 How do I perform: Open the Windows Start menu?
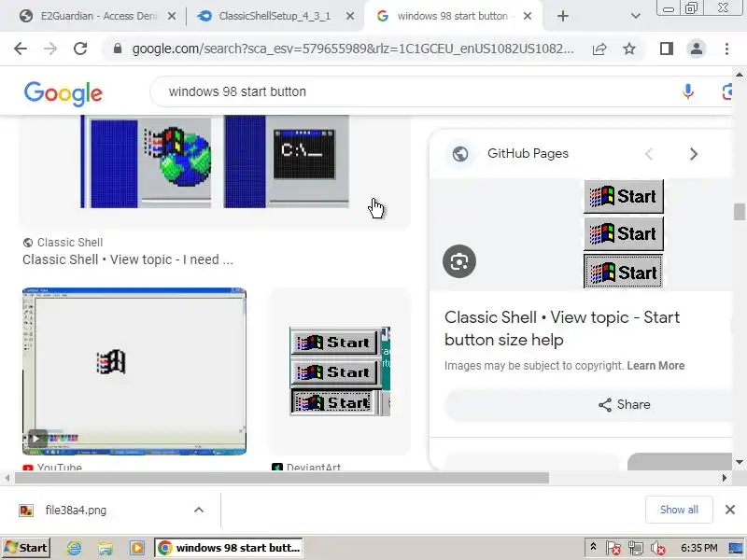coord(26,548)
